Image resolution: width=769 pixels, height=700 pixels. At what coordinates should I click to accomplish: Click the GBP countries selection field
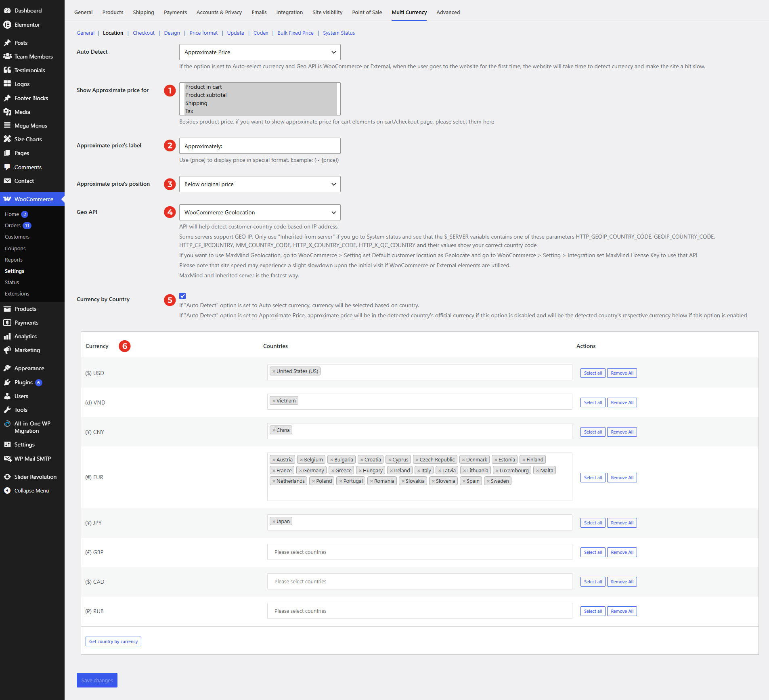coord(419,552)
